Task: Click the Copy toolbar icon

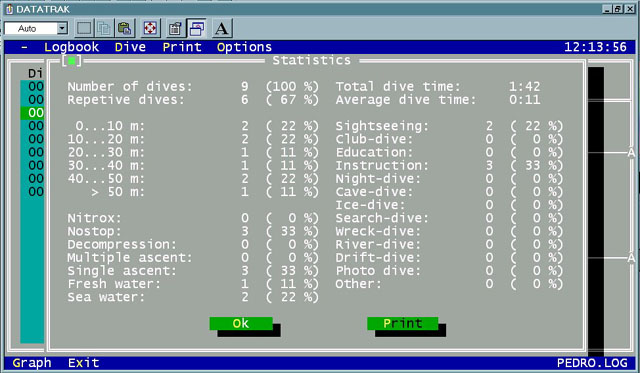Action: (x=104, y=28)
